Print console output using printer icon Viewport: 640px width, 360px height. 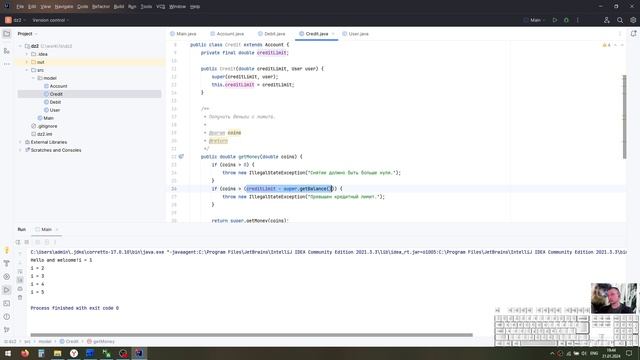pos(20,289)
